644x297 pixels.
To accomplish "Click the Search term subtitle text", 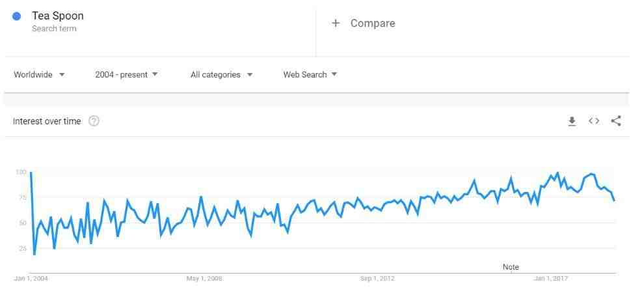I will (54, 29).
